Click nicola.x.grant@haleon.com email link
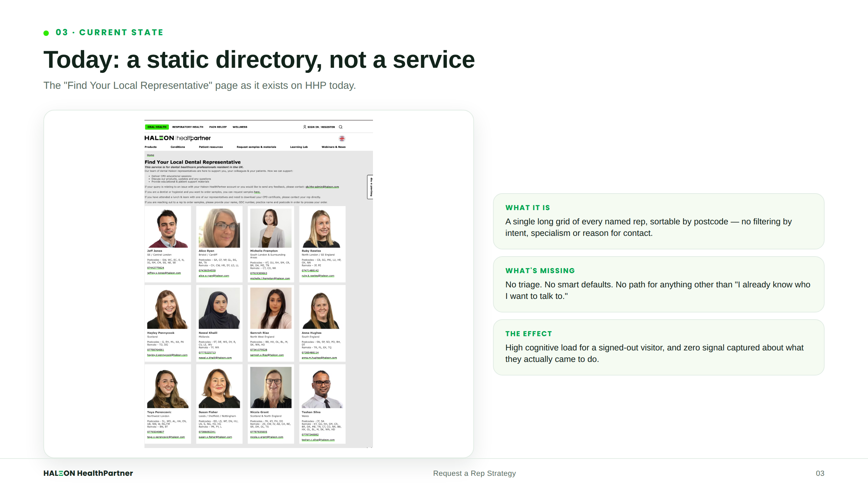Viewport: 868px width, 488px height. (267, 437)
